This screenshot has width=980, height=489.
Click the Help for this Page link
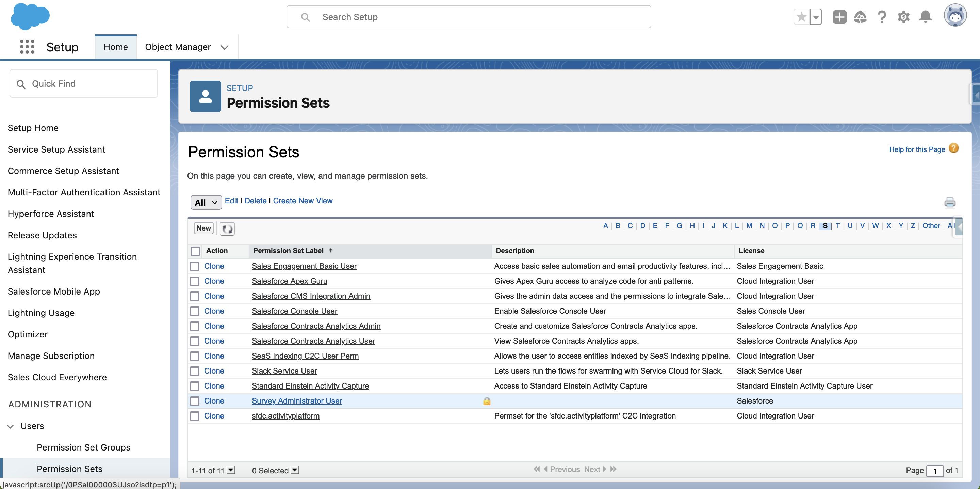(917, 150)
